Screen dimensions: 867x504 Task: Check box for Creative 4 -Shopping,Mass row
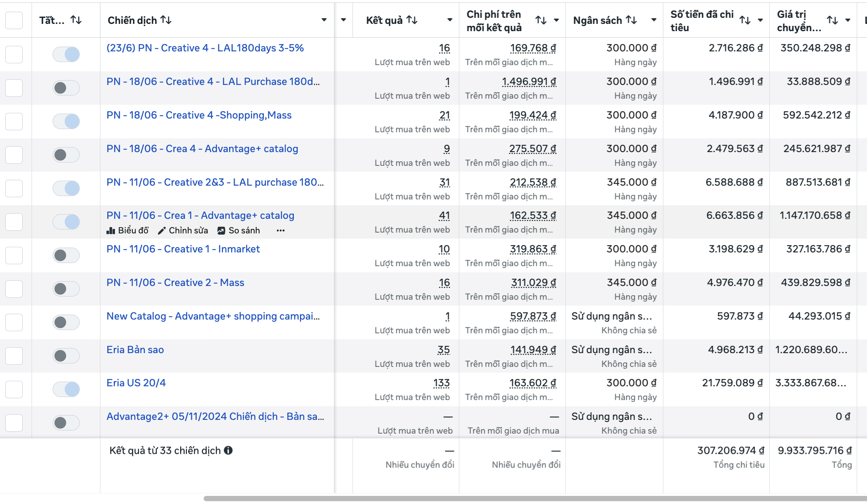14,121
